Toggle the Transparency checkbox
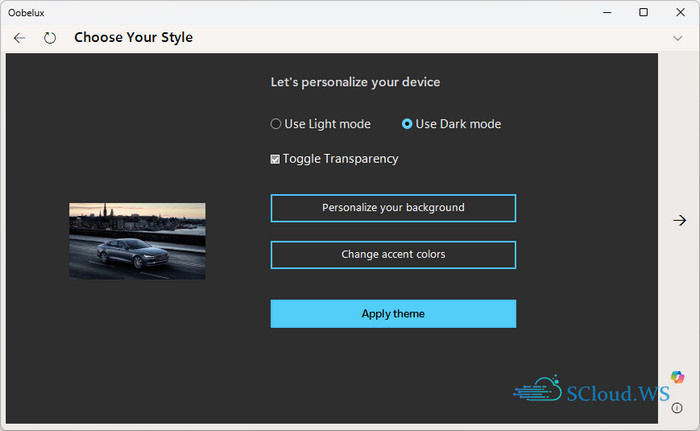Screen dimensions: 700x431 click(x=275, y=159)
